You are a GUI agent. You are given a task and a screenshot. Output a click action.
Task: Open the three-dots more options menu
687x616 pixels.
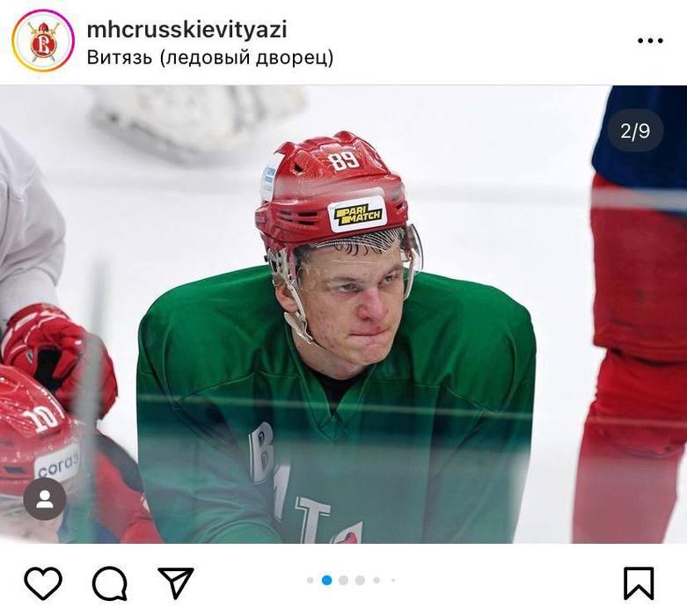[x=650, y=40]
